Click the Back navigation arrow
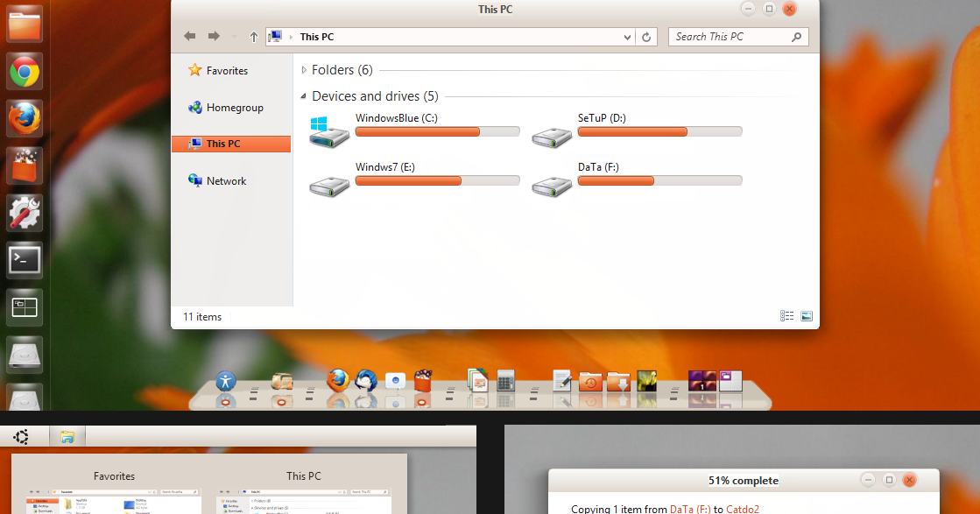This screenshot has height=514, width=980. tap(189, 36)
